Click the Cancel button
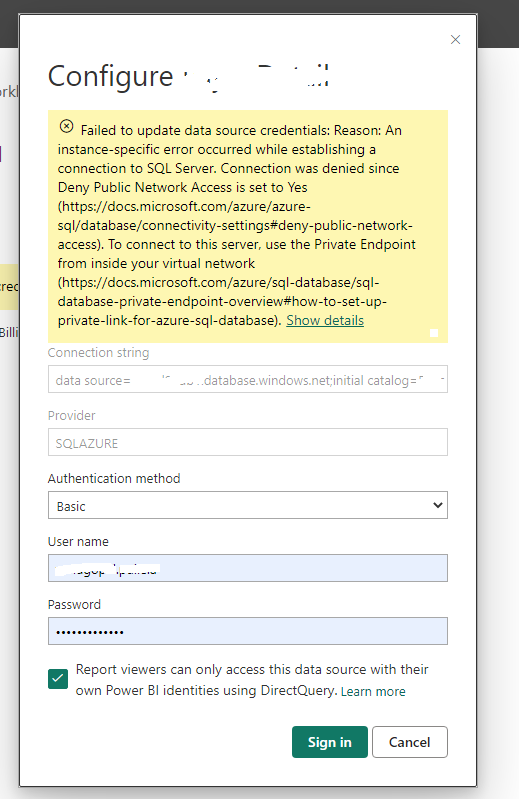519x799 pixels. pyautogui.click(x=409, y=742)
